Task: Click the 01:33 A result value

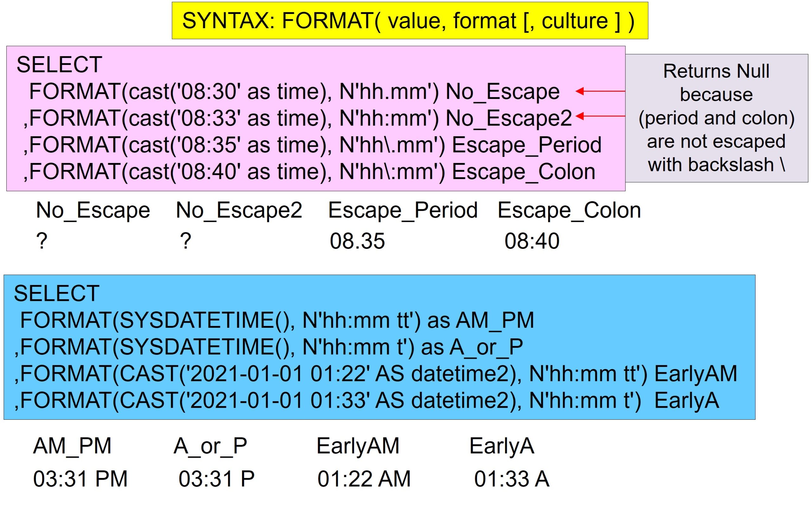Action: tap(512, 479)
